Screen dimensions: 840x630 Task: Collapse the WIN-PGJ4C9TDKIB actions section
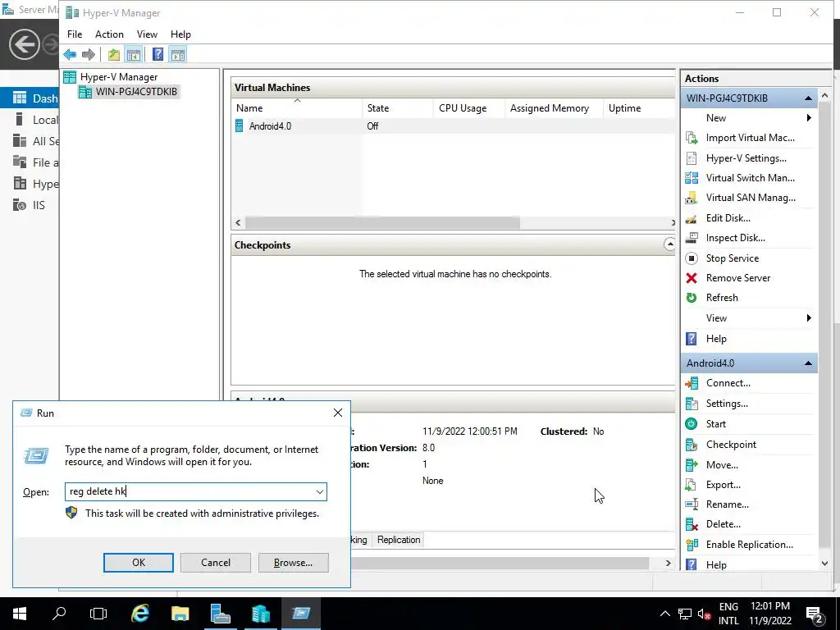click(x=808, y=98)
